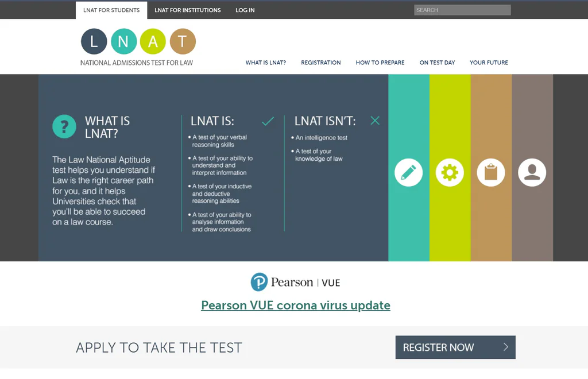588x379 pixels.
Task: Navigate to Your Future menu item
Action: tap(489, 63)
